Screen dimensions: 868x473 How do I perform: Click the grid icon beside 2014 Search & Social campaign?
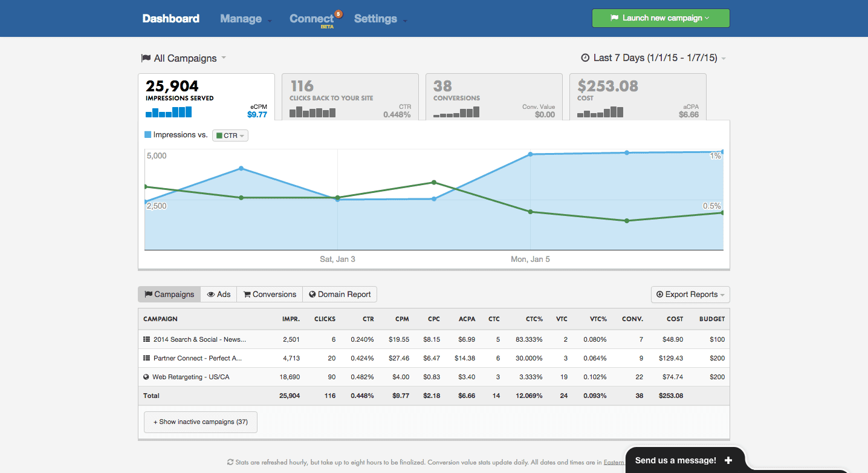[x=145, y=339]
